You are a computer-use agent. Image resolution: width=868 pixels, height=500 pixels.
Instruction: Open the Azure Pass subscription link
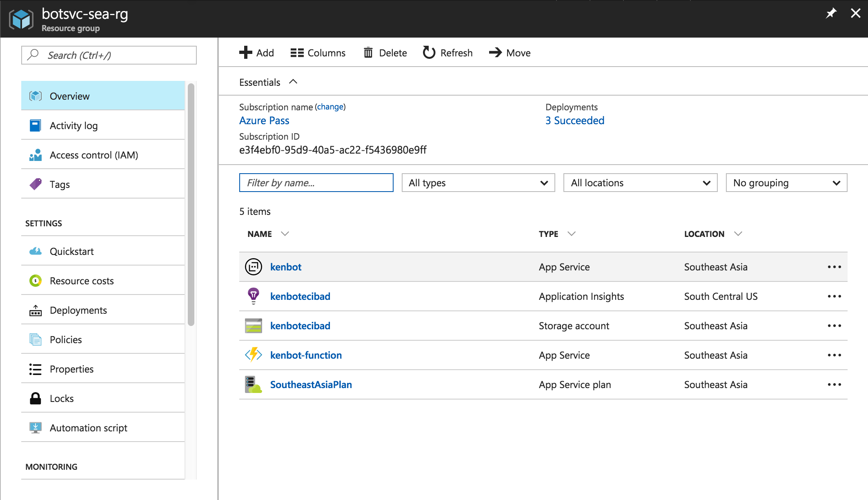264,121
